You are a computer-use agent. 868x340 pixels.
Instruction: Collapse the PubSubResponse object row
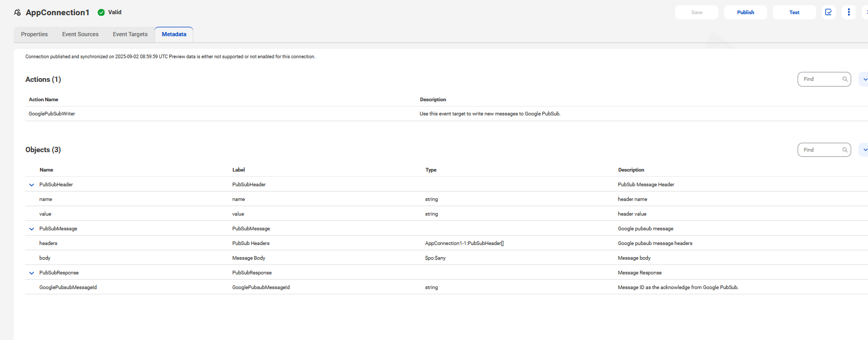pyautogui.click(x=32, y=273)
